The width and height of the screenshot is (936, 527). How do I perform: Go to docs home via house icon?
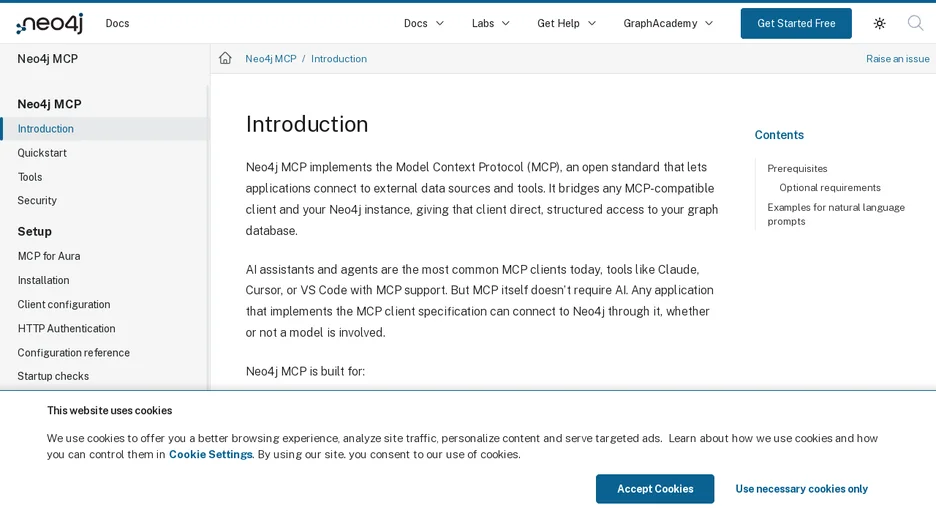[225, 58]
